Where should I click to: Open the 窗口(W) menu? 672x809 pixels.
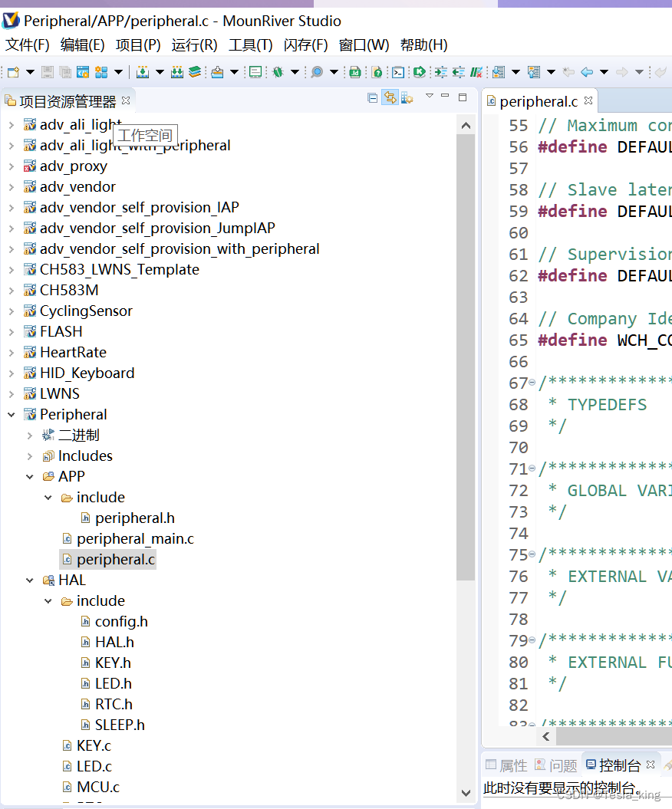coord(364,45)
